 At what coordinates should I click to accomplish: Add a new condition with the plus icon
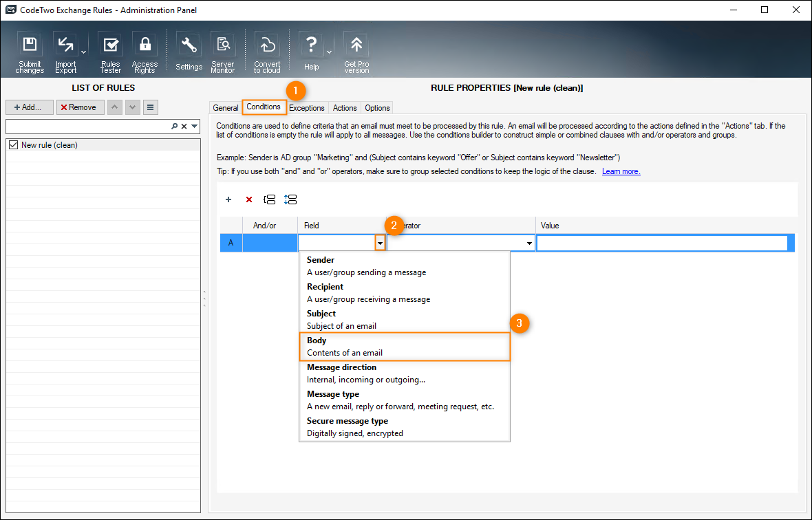tap(228, 199)
